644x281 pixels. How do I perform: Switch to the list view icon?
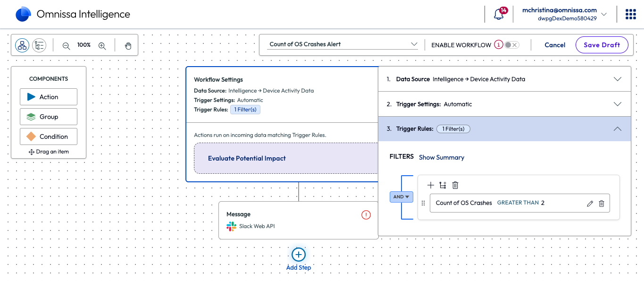tap(39, 45)
